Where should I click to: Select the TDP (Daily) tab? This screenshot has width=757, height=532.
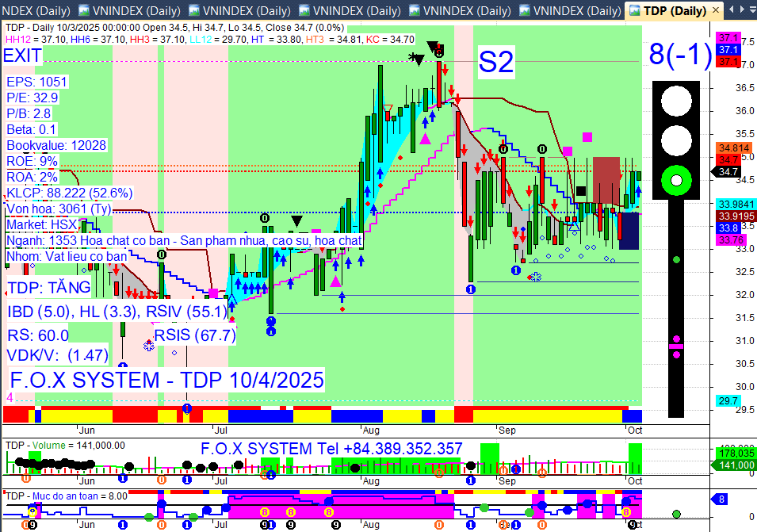pyautogui.click(x=675, y=10)
